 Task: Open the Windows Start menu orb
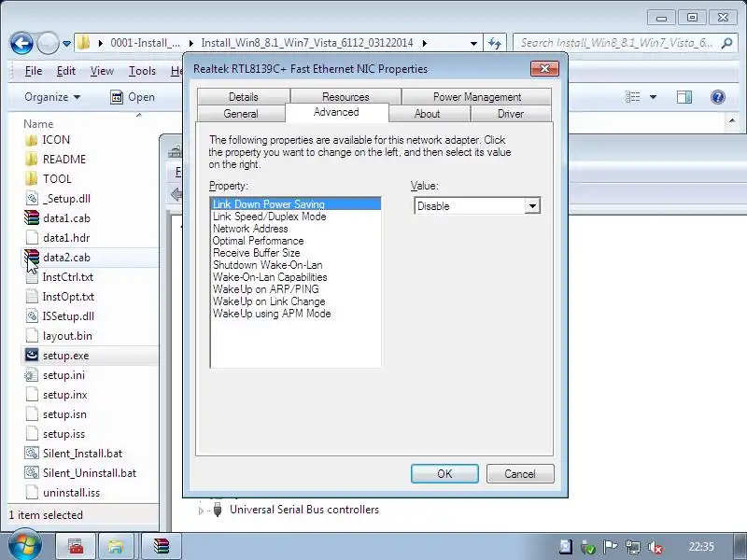(25, 545)
